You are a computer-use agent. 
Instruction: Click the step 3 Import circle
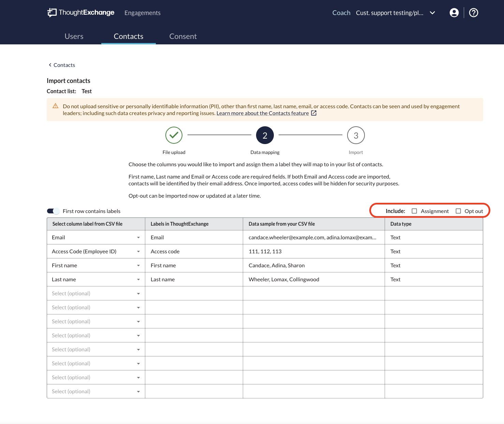point(356,136)
